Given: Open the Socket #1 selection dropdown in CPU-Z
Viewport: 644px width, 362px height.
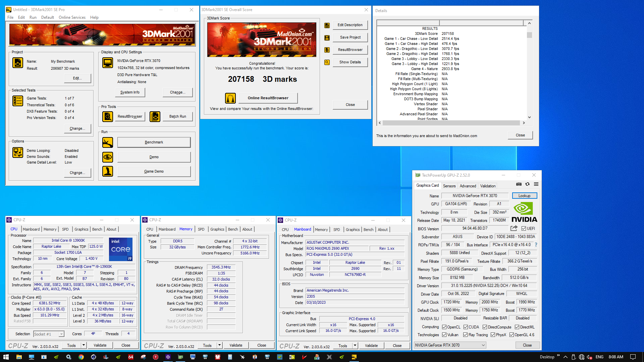Looking at the screenshot, I should tap(61, 334).
